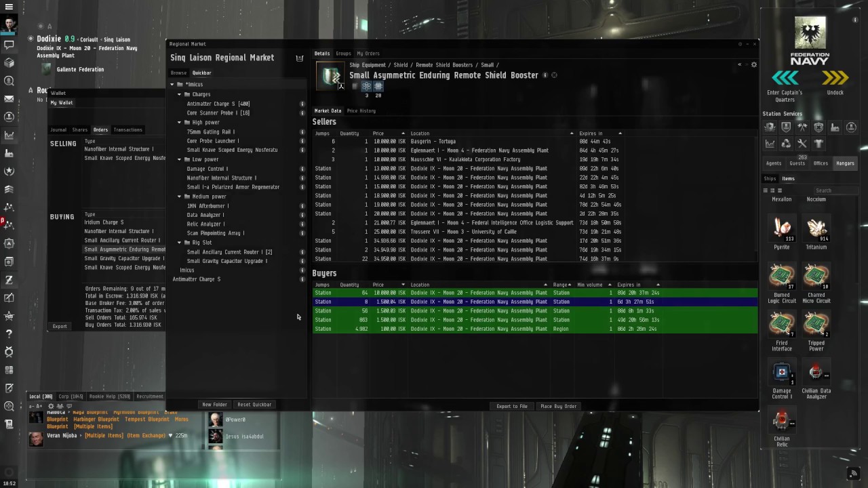Open the Neocom hamburger menu
Image resolution: width=868 pixels, height=488 pixels.
pos(9,7)
